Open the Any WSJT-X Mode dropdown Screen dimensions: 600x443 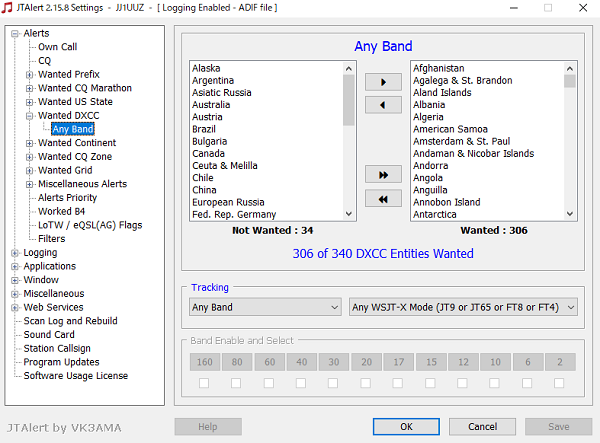[463, 307]
